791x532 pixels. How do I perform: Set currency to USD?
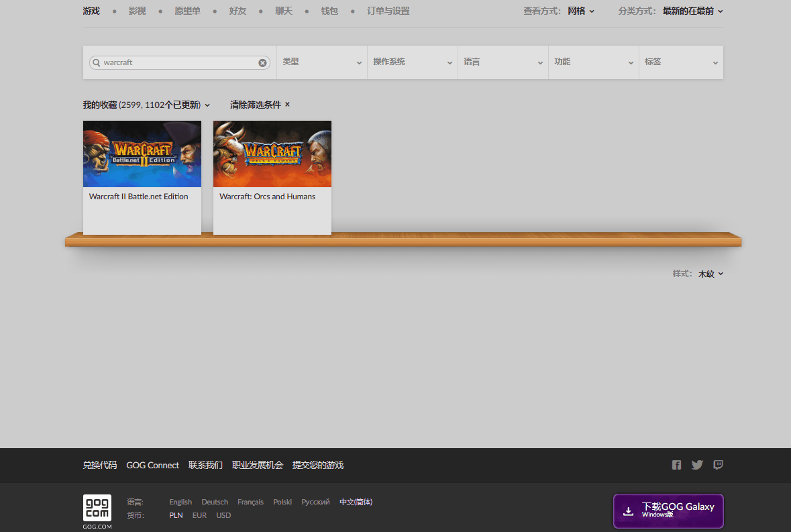point(223,515)
